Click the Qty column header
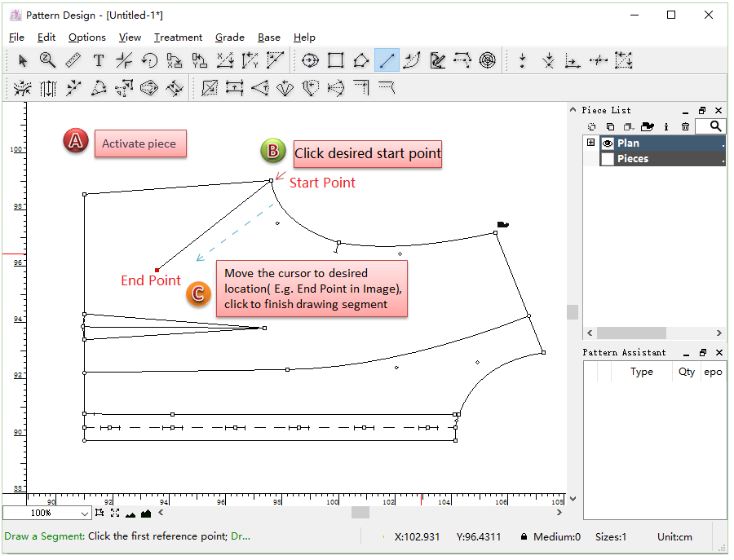 coord(687,372)
